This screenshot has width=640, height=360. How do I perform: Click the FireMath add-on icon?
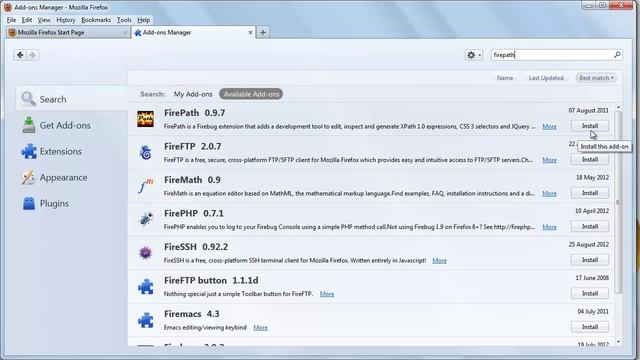146,186
